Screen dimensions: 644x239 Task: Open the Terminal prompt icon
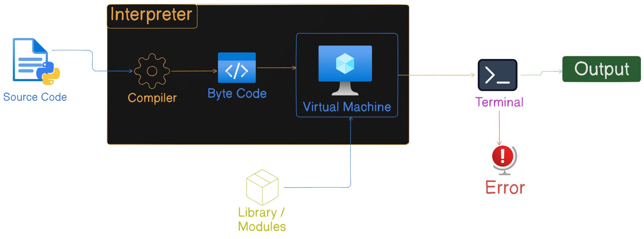pos(498,75)
